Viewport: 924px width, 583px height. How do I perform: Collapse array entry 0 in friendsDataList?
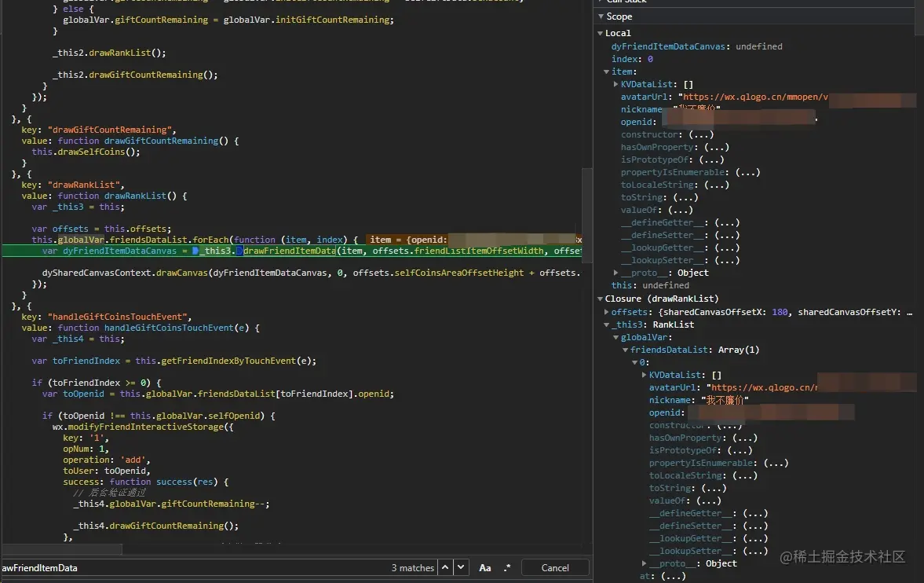(x=634, y=362)
